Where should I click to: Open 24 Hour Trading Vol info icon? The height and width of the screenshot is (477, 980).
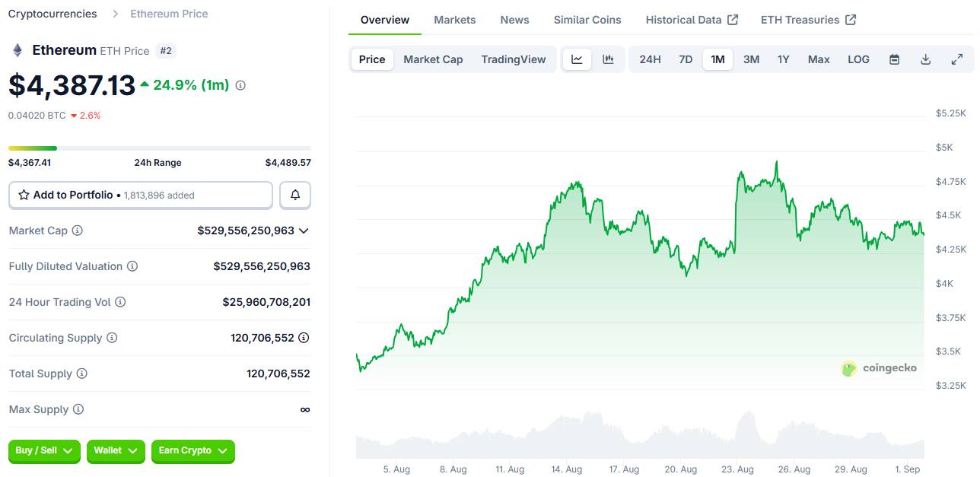pos(120,302)
